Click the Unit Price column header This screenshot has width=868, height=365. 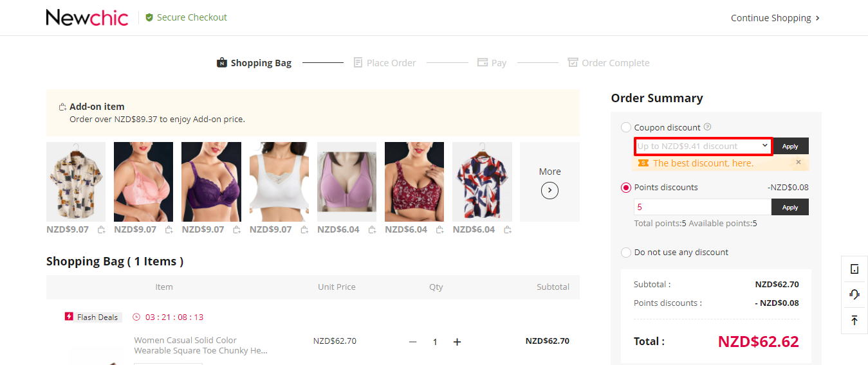(x=337, y=287)
